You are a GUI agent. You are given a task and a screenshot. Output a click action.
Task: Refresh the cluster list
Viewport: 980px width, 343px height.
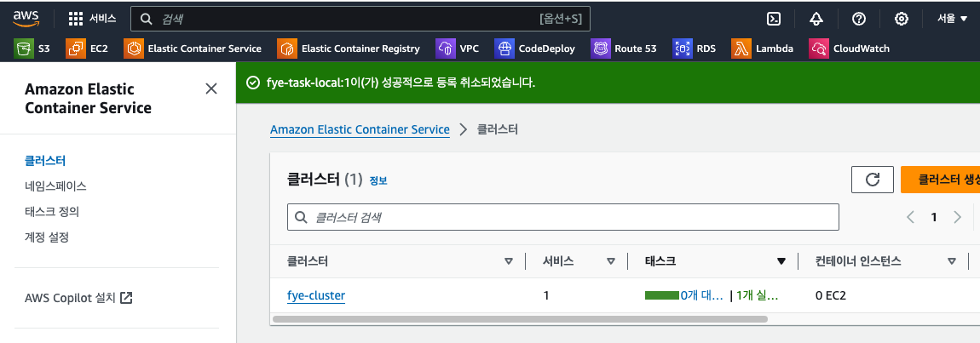873,180
